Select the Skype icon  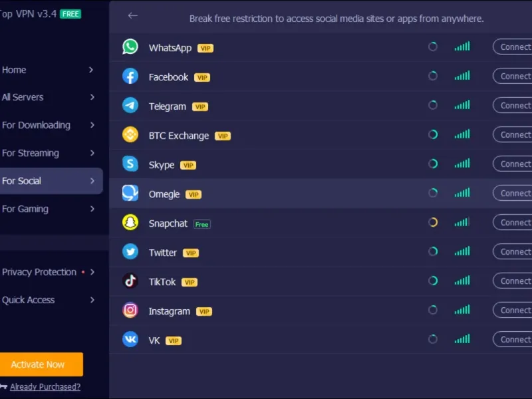130,164
